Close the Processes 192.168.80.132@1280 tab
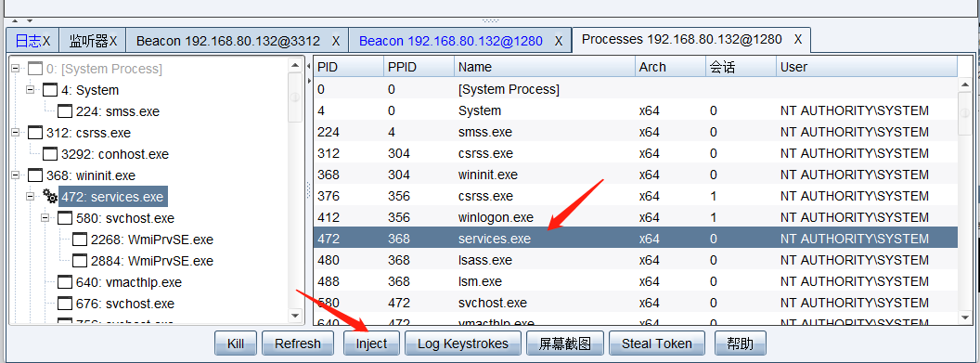This screenshot has height=363, width=980. tap(798, 39)
